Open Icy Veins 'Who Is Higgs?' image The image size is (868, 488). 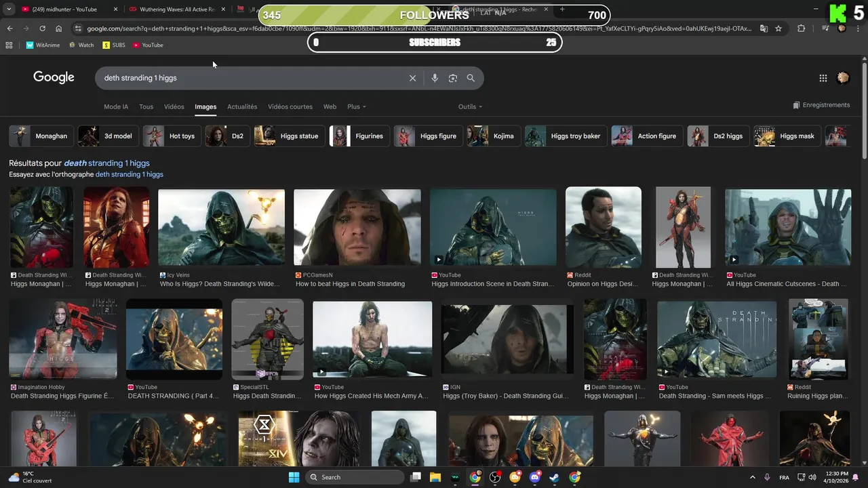click(222, 227)
